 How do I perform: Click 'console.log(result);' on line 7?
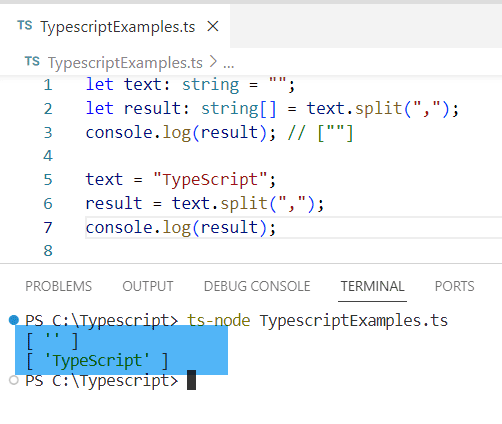pyautogui.click(x=181, y=228)
